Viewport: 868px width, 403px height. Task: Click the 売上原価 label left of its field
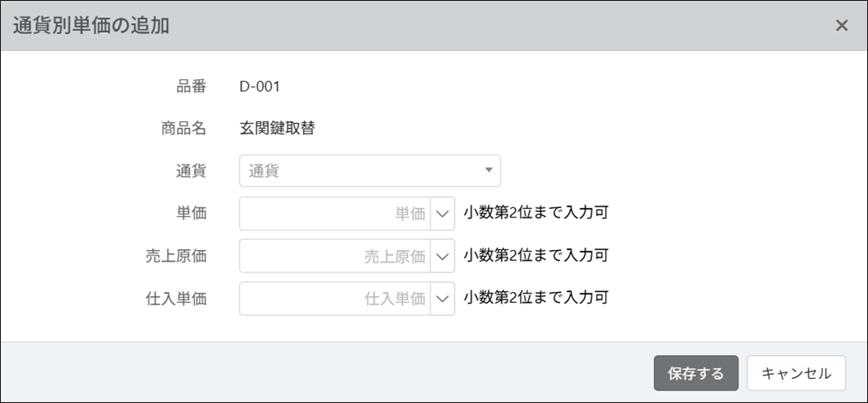176,255
